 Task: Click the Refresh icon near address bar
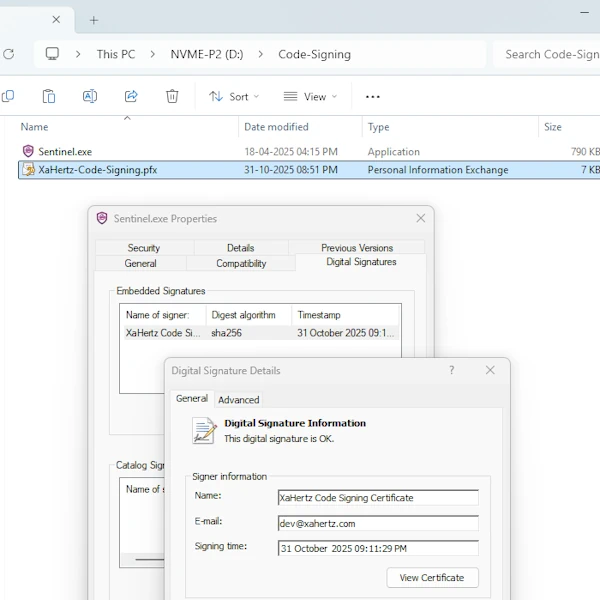tap(9, 54)
